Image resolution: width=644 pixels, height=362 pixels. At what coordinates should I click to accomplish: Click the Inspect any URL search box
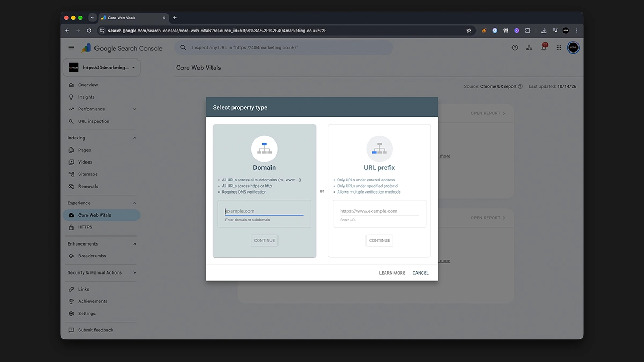click(x=284, y=48)
